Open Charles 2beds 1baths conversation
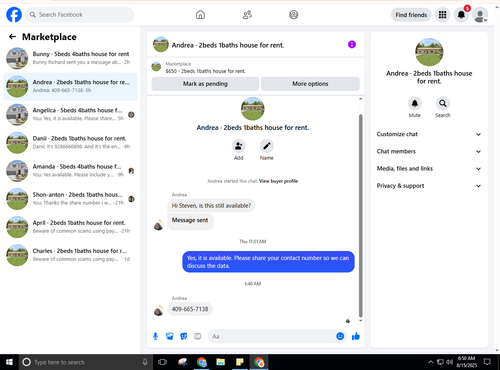 (x=70, y=255)
